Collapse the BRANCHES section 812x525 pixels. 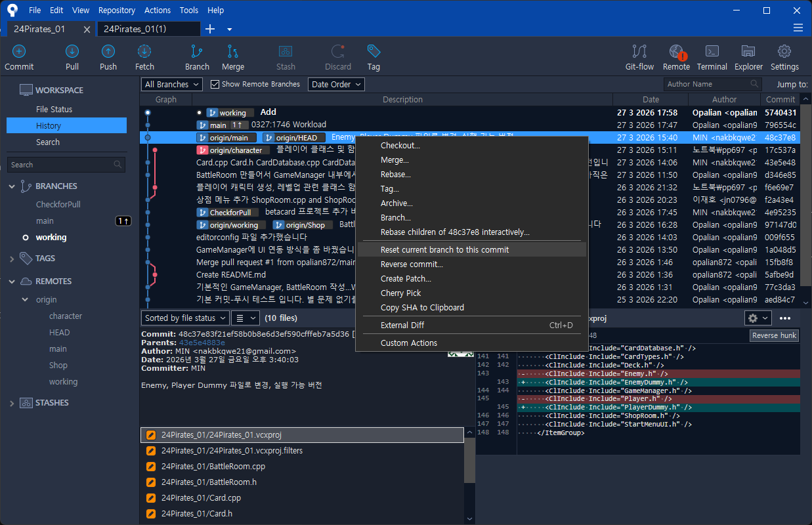pyautogui.click(x=12, y=186)
